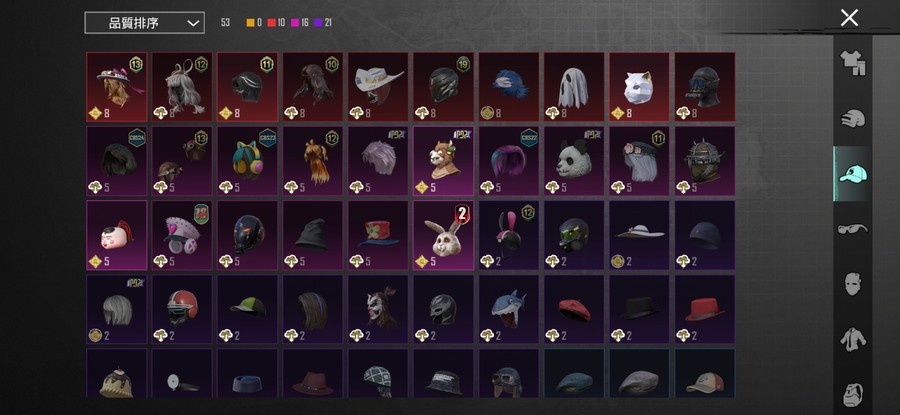The height and width of the screenshot is (415, 900).
Task: Select the white rabbit head item
Action: pyautogui.click(x=443, y=235)
